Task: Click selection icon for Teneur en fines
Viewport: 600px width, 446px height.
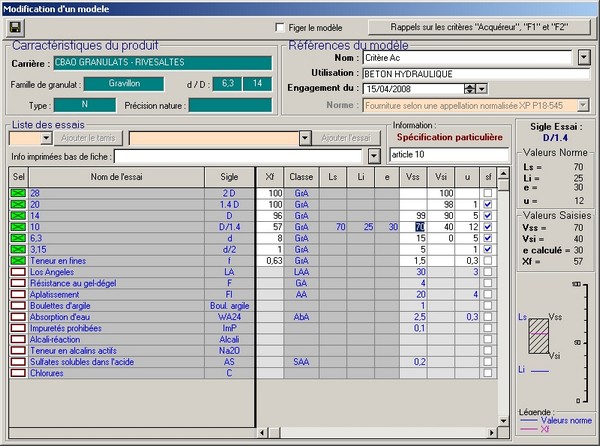Action: [x=18, y=260]
